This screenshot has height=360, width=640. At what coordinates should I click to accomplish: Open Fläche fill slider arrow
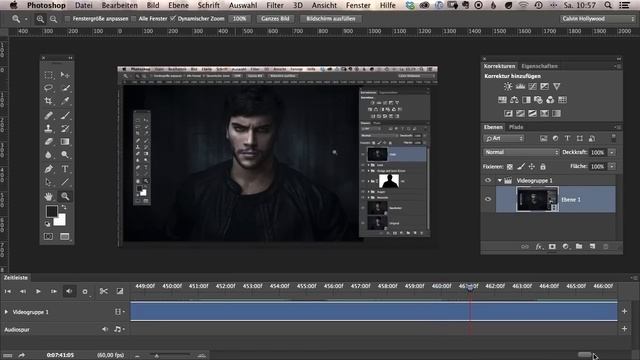click(x=612, y=167)
